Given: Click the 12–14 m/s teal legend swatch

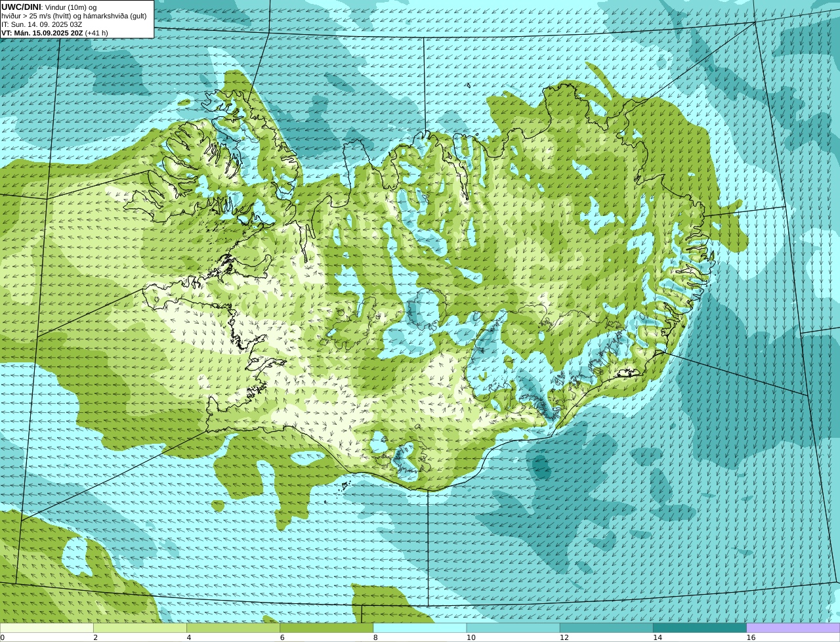Looking at the screenshot, I should [x=606, y=628].
